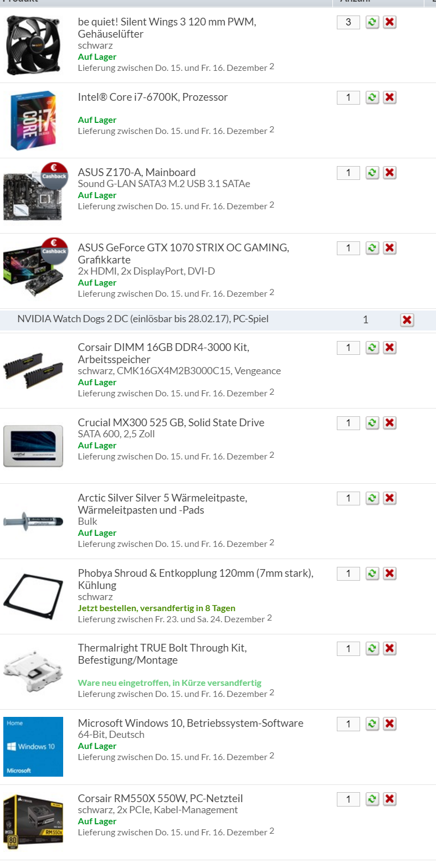Delete ASUS Z170-A Mainboard from cart
Screen dimensions: 436x868
[389, 173]
